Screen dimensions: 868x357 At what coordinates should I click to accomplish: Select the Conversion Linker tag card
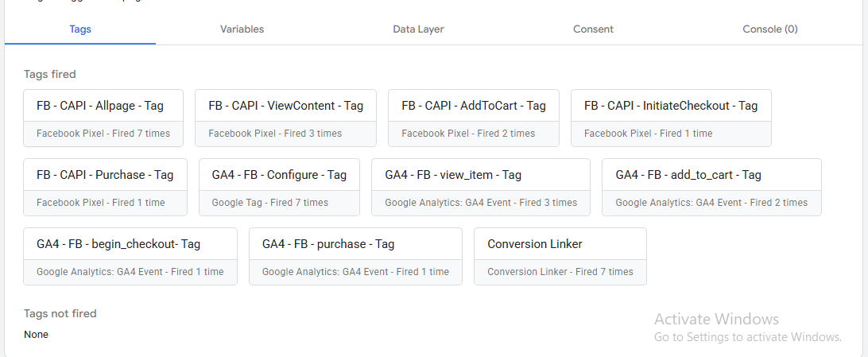pyautogui.click(x=560, y=256)
